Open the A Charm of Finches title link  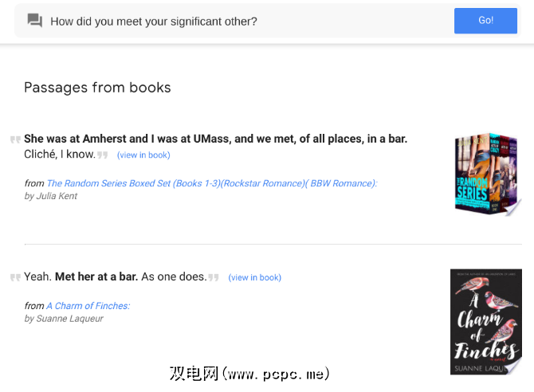[x=88, y=306]
